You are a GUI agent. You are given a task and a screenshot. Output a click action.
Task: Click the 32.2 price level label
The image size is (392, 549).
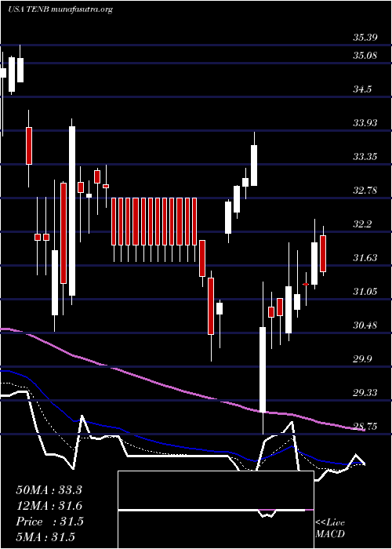[362, 224]
